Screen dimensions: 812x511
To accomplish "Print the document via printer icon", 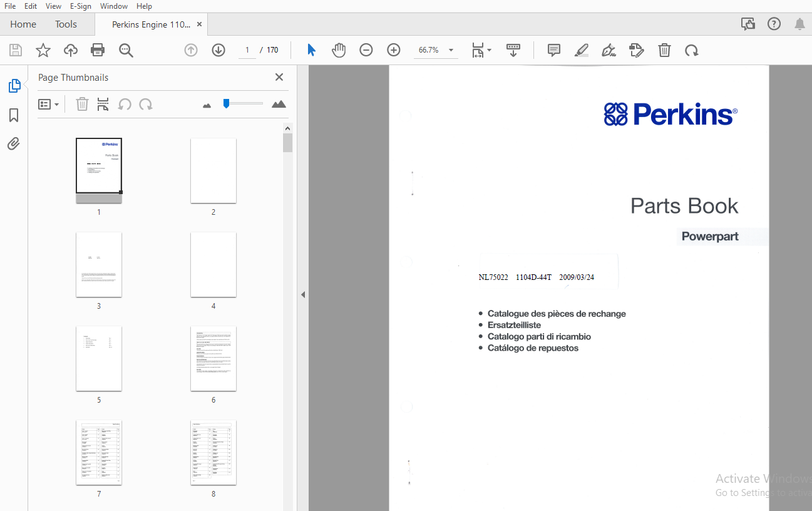I will pos(98,50).
